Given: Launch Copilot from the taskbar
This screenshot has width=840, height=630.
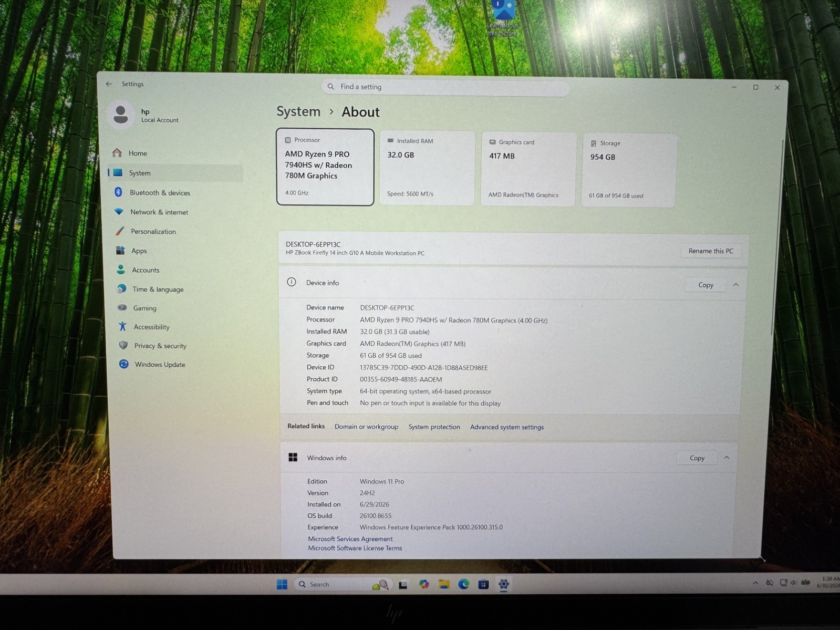Looking at the screenshot, I should pos(424,584).
